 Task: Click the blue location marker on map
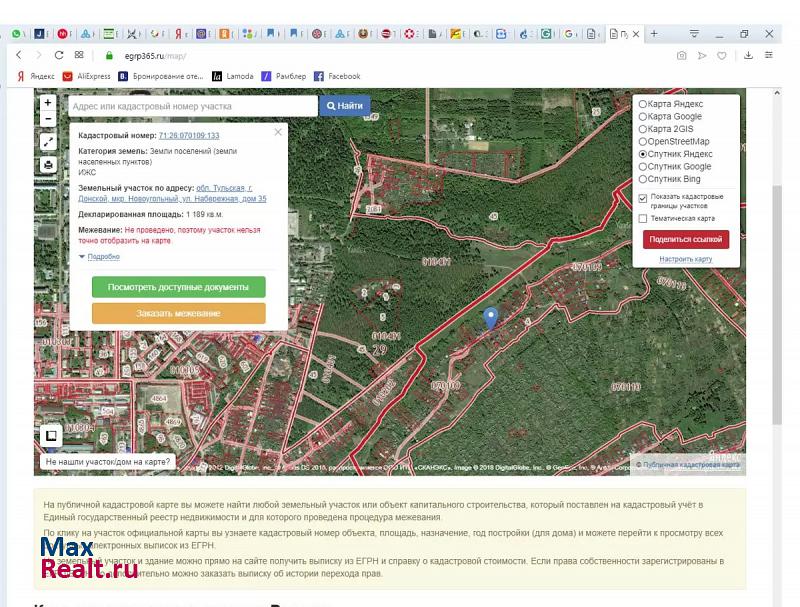click(x=490, y=318)
